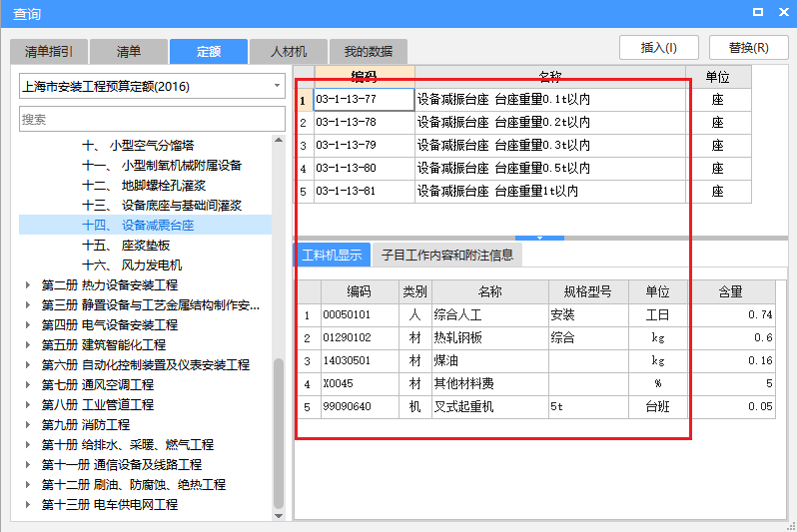Image resolution: width=797 pixels, height=532 pixels.
Task: Select material code 00050101
Action: [x=360, y=315]
